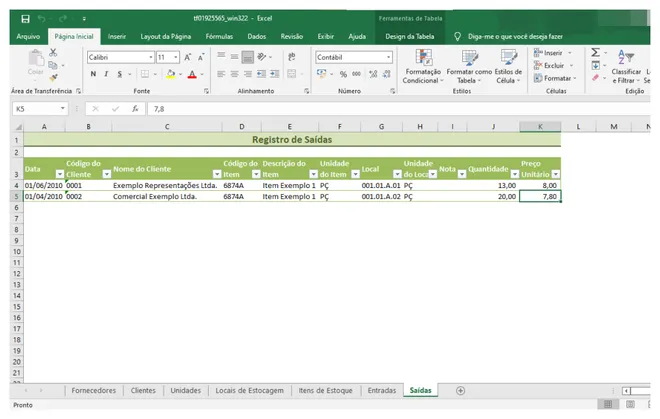
Task: Select column K header
Action: tap(540, 126)
